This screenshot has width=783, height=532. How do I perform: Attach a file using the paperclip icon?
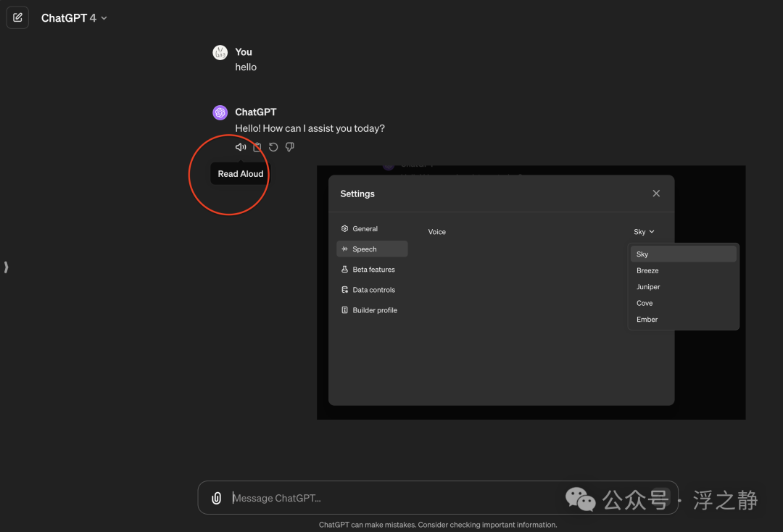tap(216, 498)
